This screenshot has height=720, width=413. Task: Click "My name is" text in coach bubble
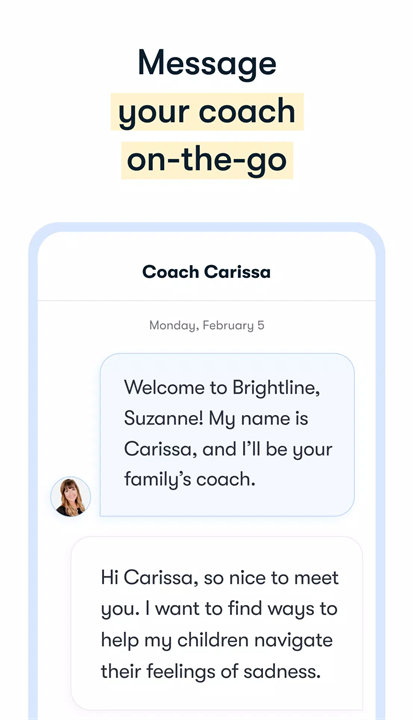pos(259,419)
